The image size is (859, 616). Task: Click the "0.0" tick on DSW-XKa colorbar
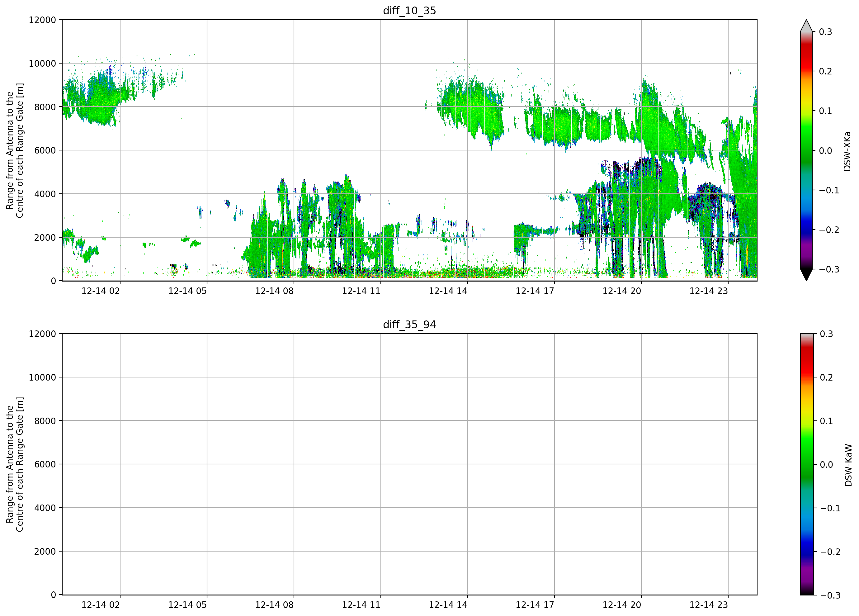coord(825,151)
